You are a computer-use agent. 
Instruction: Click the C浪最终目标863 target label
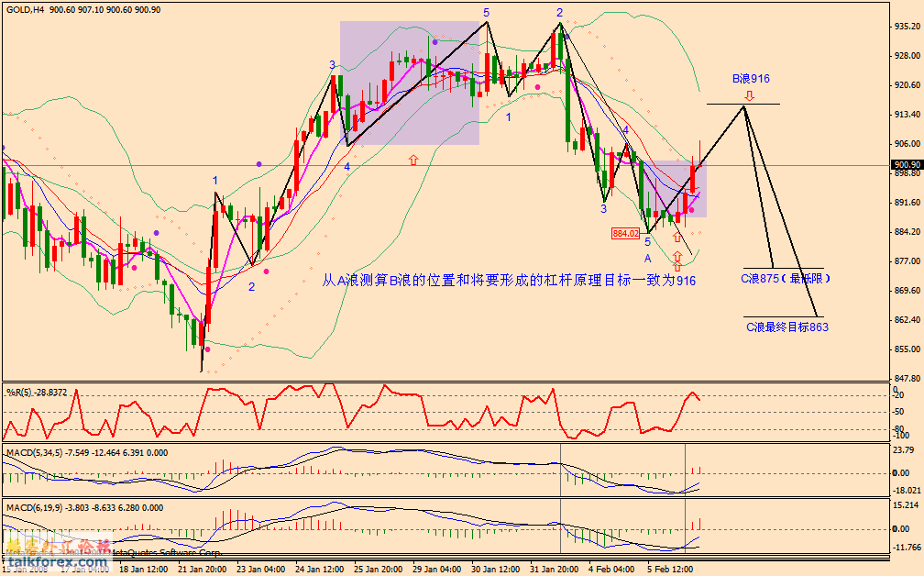[x=786, y=327]
